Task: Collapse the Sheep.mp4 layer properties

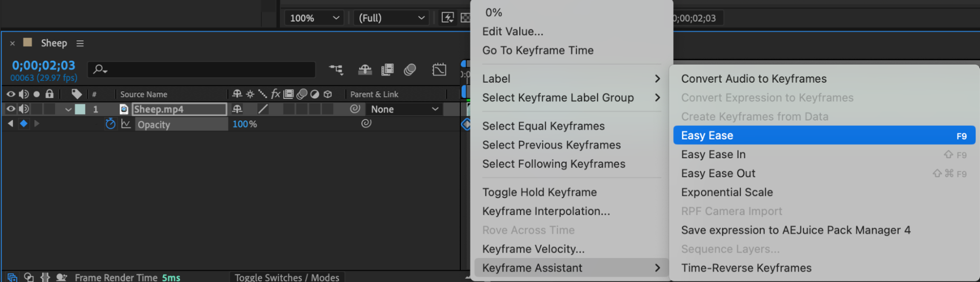Action: tap(68, 109)
